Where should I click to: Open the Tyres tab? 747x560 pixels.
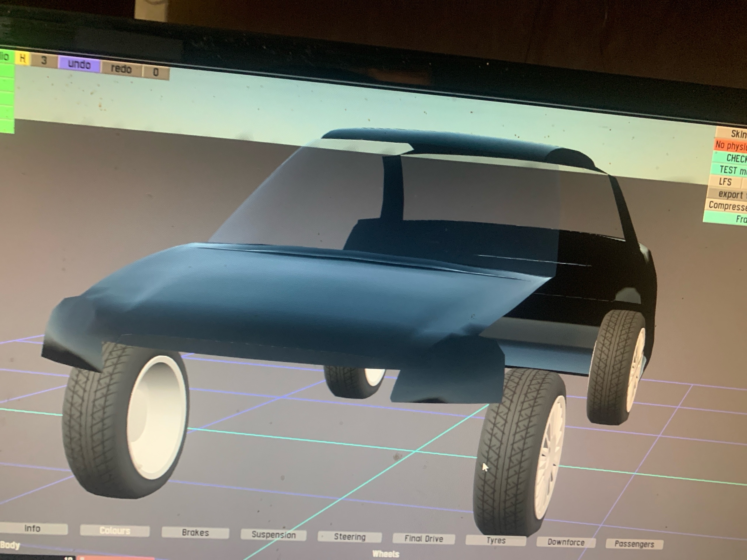496,540
